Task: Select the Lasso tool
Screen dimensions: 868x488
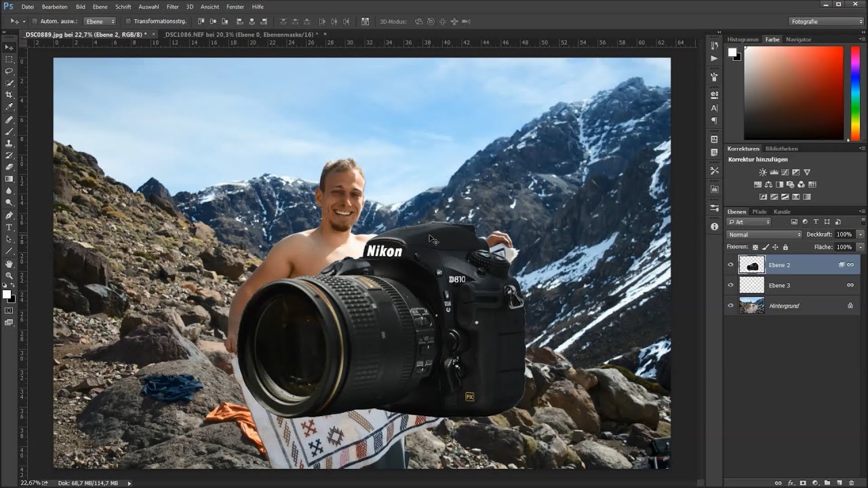Action: (9, 71)
